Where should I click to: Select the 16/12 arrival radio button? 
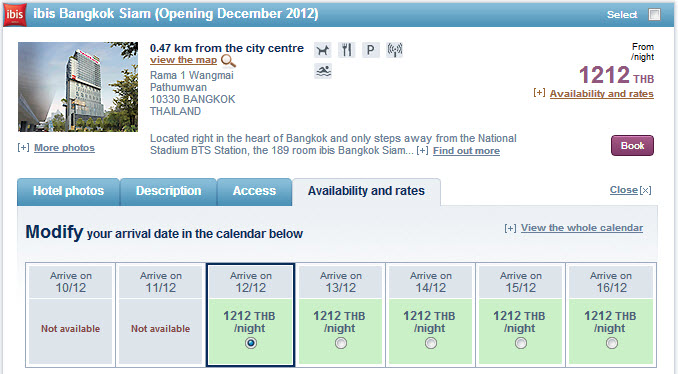(611, 343)
